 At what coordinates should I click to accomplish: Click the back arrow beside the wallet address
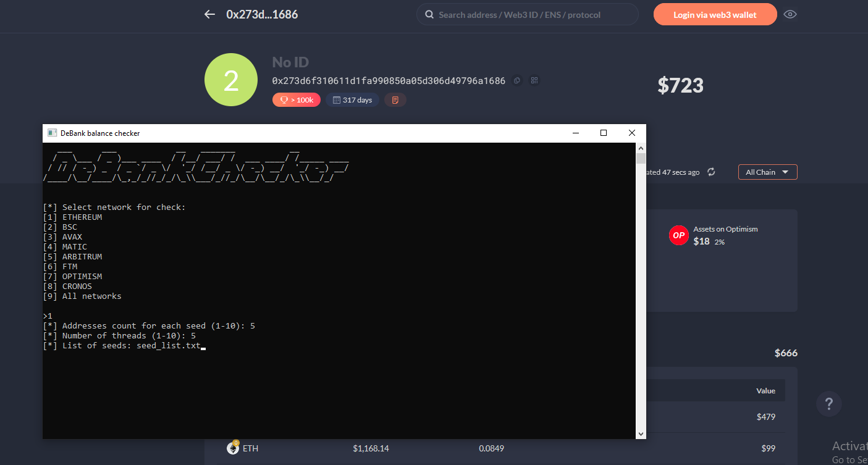[x=209, y=14]
